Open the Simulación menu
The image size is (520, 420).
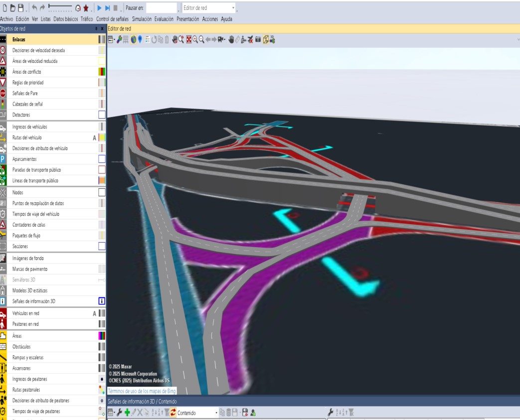click(142, 19)
